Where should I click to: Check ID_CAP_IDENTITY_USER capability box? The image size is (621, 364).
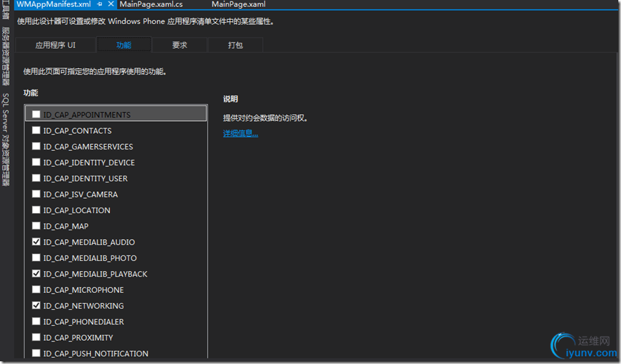click(36, 178)
